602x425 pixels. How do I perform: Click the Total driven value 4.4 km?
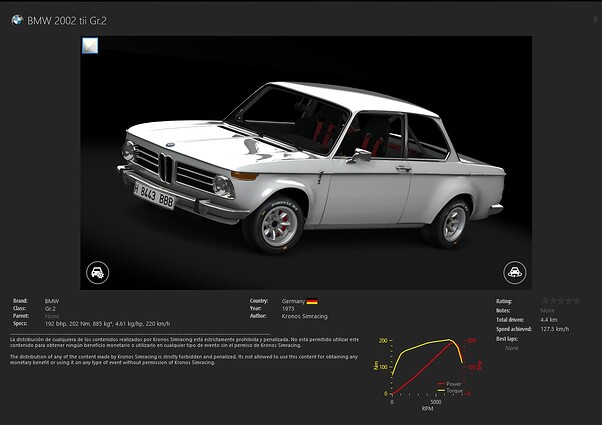(549, 319)
